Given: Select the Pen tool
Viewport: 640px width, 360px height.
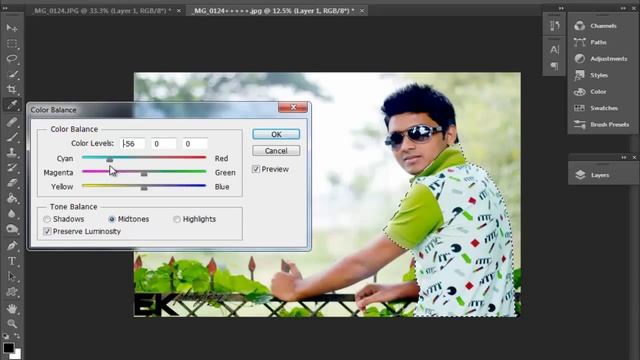Looking at the screenshot, I should pyautogui.click(x=12, y=246).
